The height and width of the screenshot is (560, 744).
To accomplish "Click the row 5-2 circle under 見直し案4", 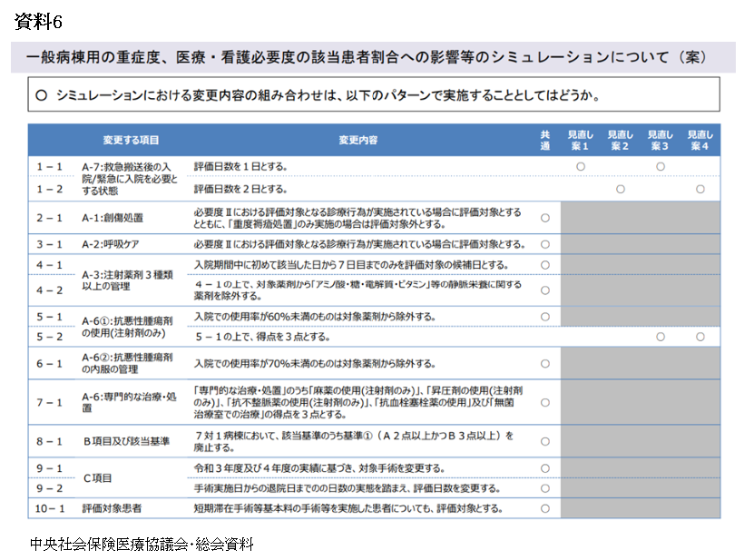I will tap(700, 337).
